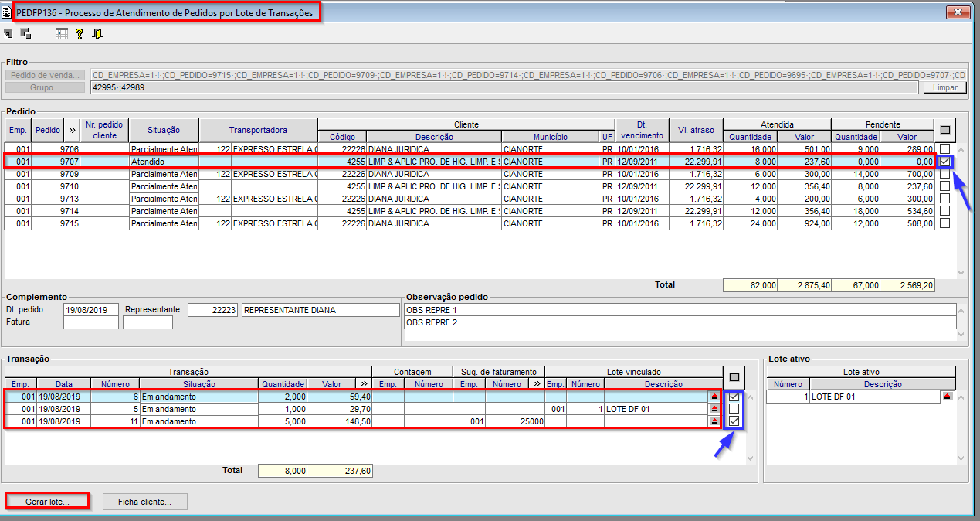The height and width of the screenshot is (521, 980).
Task: Untick checkbox for transaction number 6
Action: [734, 397]
